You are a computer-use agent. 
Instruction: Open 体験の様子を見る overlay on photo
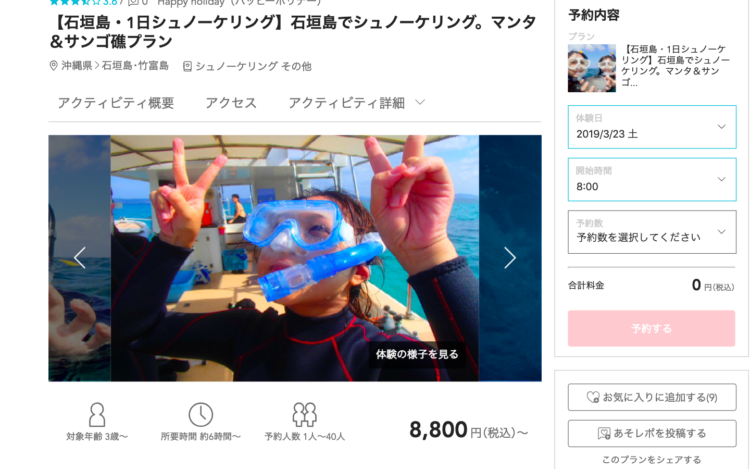pos(417,354)
